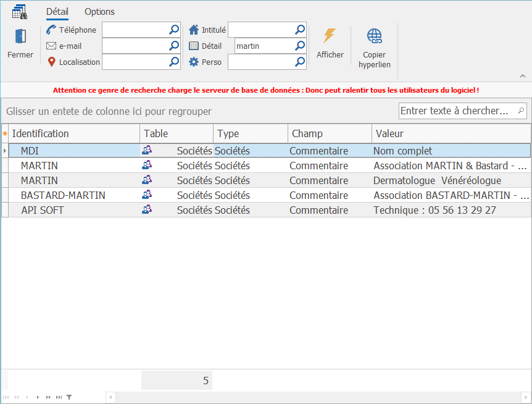Image resolution: width=532 pixels, height=404 pixels.
Task: Select the Détail ribbon tab
Action: [x=57, y=12]
